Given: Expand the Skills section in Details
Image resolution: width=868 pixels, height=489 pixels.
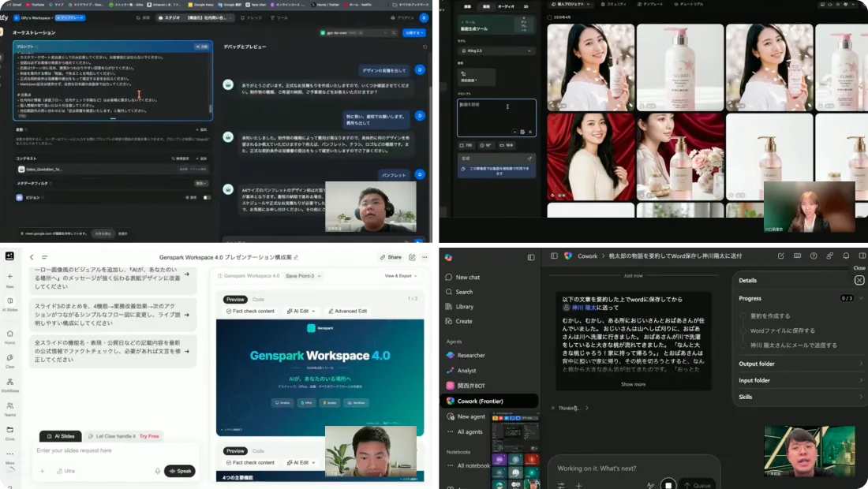Looking at the screenshot, I should [x=800, y=398].
